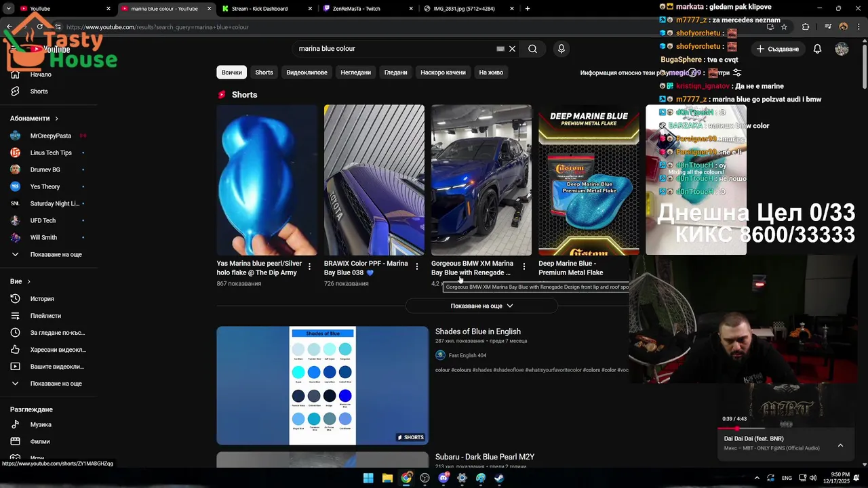Clear the search query with X
Viewport: 868px width, 488px height.
click(x=513, y=49)
